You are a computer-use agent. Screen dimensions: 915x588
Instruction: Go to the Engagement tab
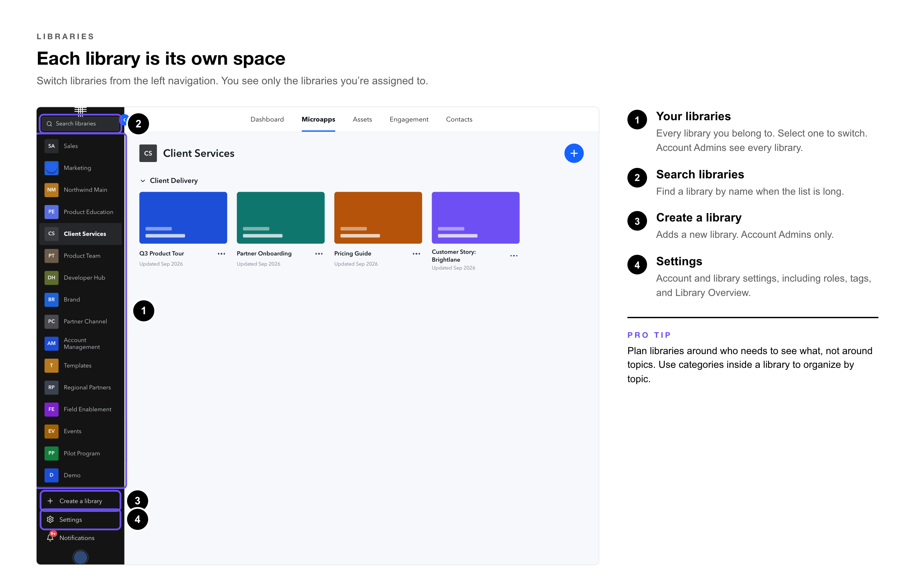click(x=408, y=120)
